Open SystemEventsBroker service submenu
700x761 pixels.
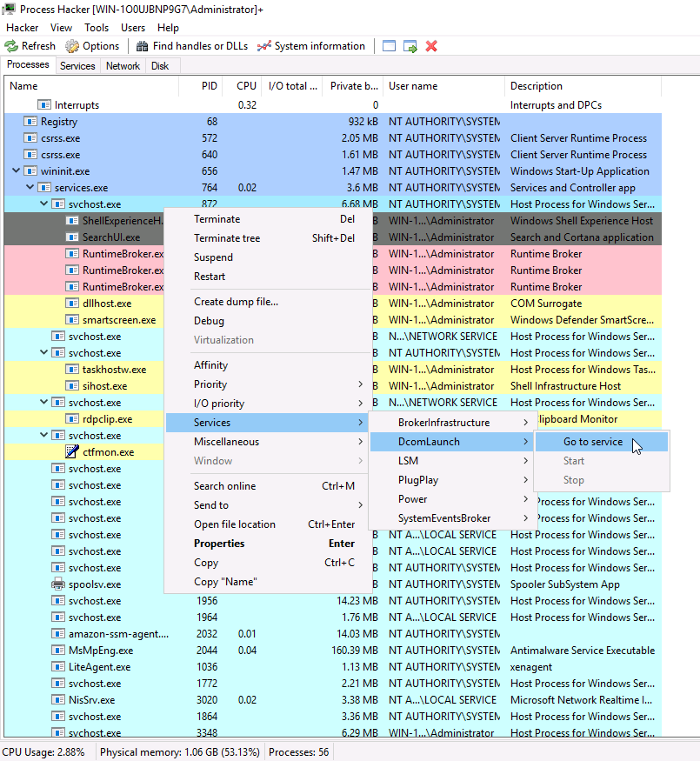[x=452, y=518]
